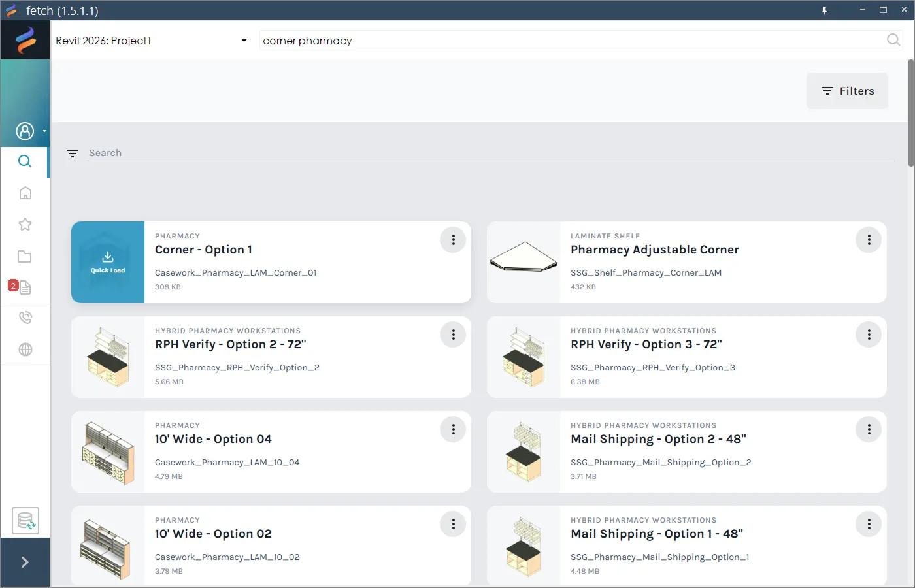Click SSG_Pharmacy_Mail_Shipping_Option_2 file name

pyautogui.click(x=661, y=463)
